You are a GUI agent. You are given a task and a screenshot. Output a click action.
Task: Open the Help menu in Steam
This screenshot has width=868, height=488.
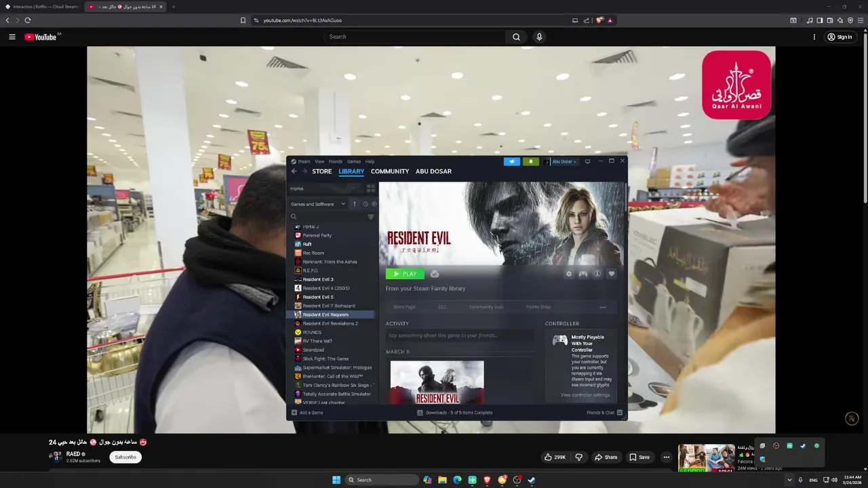370,161
